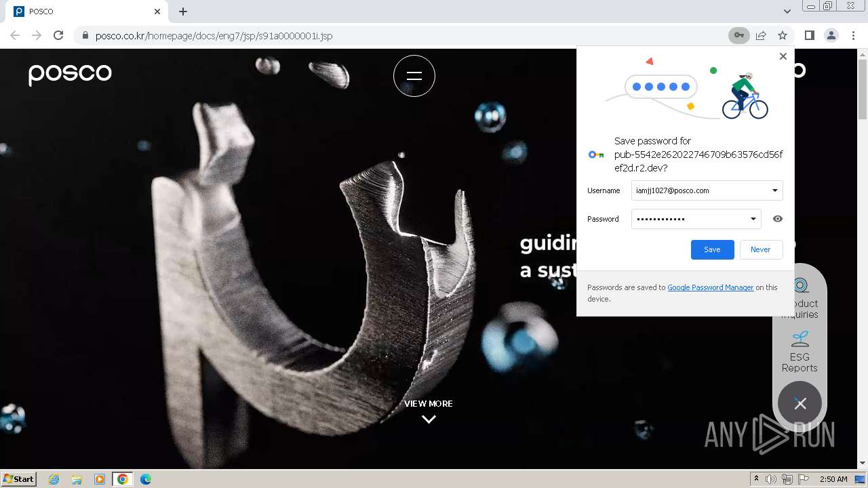The width and height of the screenshot is (868, 488).
Task: Click VIEW MORE
Action: [x=429, y=403]
